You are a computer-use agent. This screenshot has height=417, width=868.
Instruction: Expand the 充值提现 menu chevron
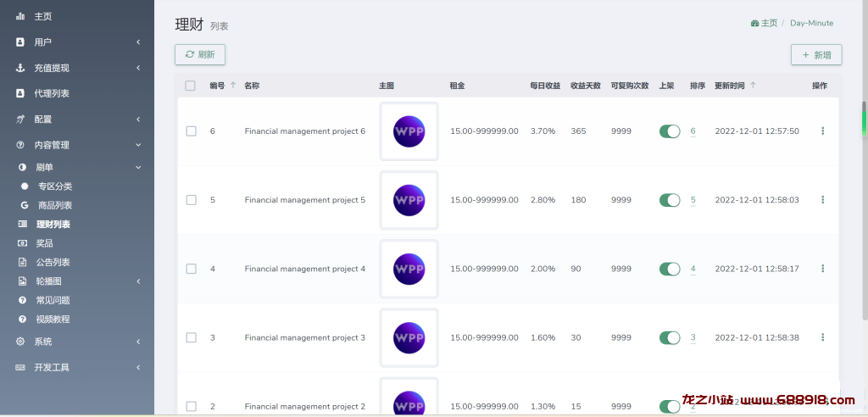coord(138,68)
